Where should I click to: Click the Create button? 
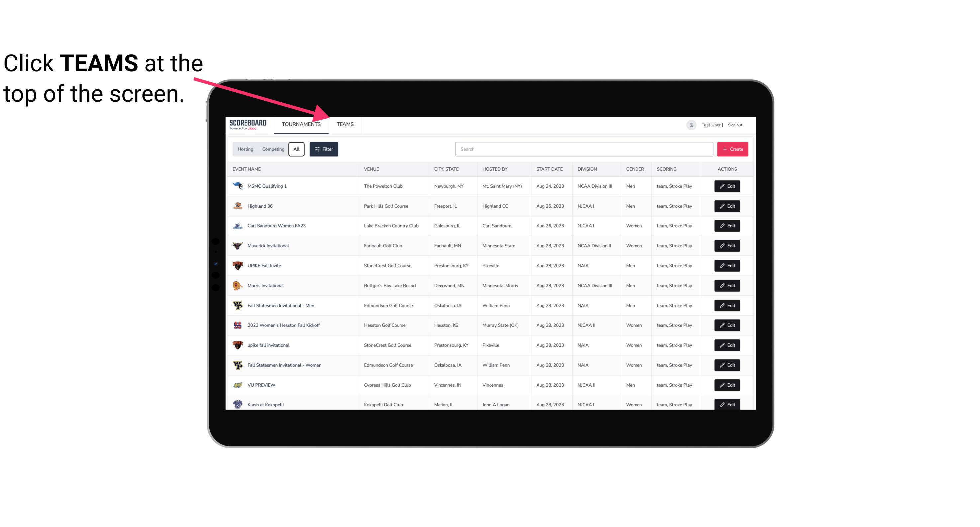coord(733,149)
